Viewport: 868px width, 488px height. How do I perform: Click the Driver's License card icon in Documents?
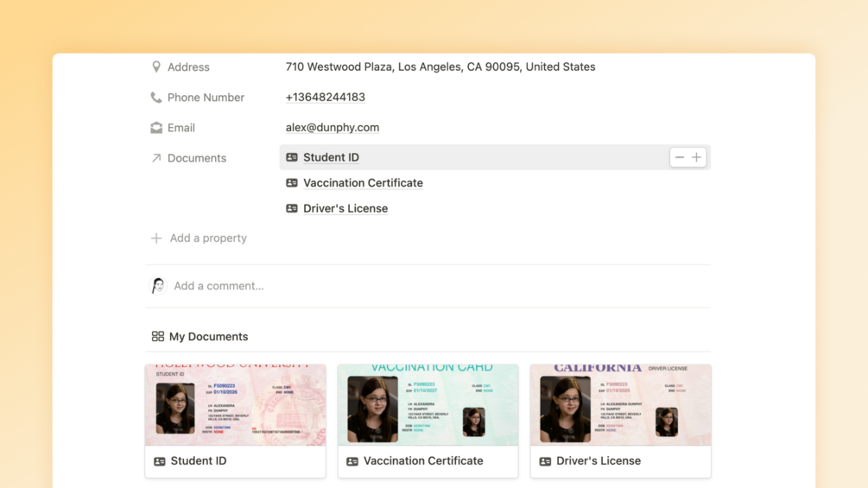pyautogui.click(x=292, y=209)
